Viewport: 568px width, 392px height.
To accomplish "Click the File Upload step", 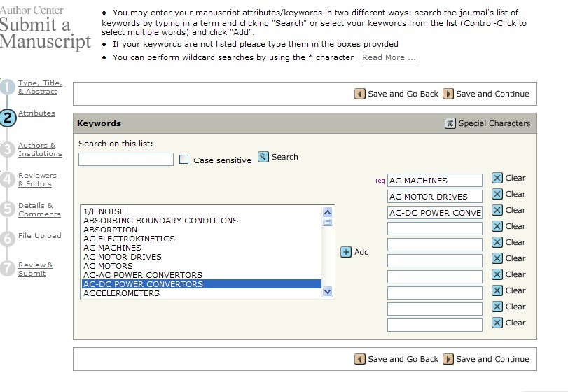I will 40,236.
